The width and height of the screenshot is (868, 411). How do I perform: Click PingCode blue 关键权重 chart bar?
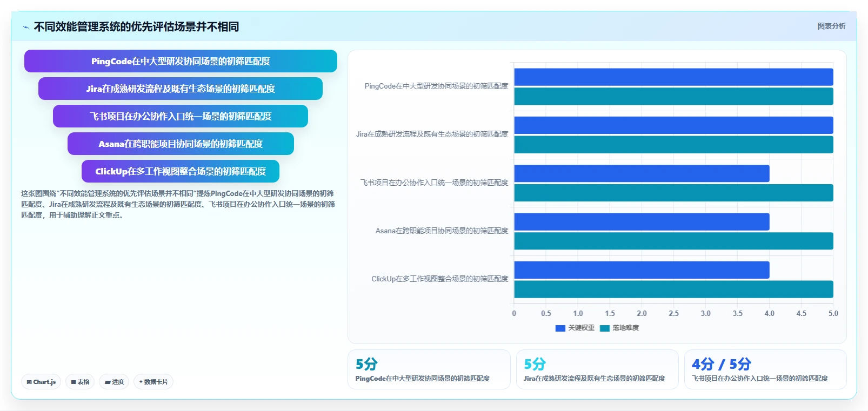point(673,77)
